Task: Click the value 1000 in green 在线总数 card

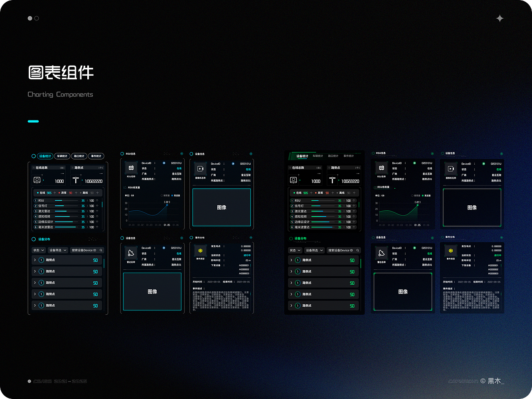Action: pos(316,181)
